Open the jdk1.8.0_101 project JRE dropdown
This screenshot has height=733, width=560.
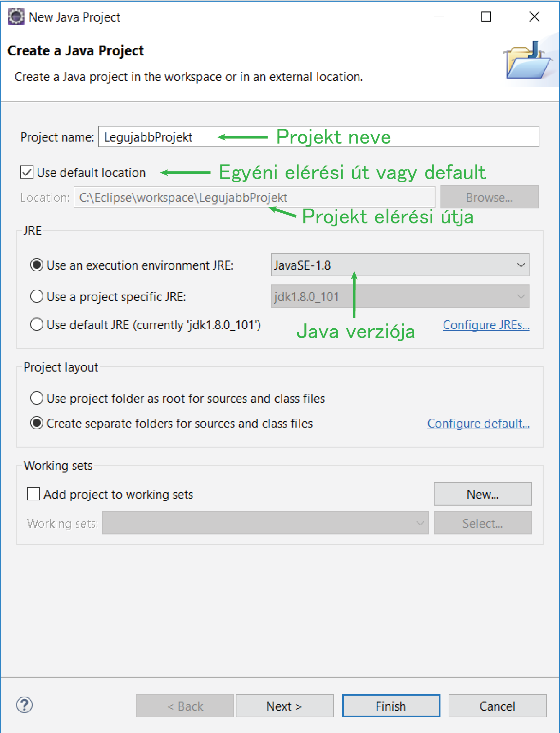coord(400,296)
